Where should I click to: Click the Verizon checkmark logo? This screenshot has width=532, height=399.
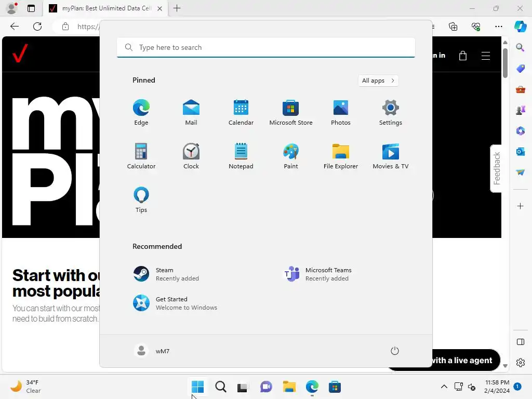(20, 54)
